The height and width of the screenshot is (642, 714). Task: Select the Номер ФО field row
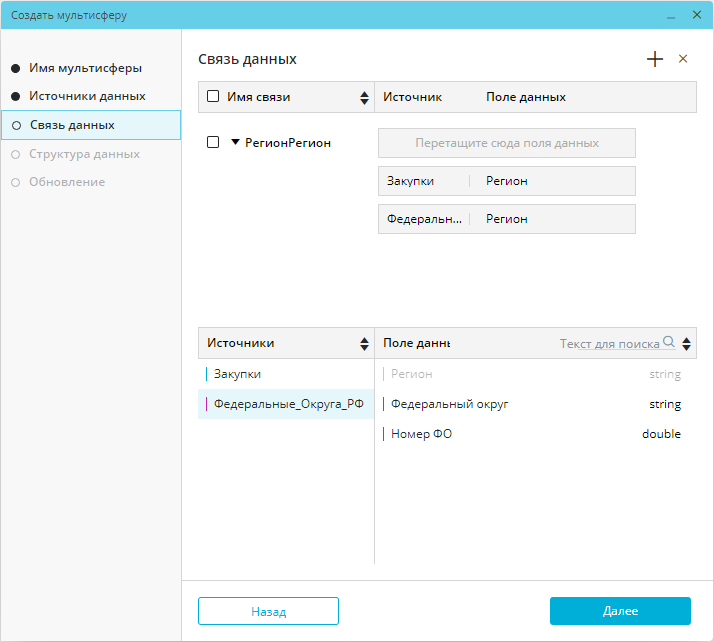421,434
